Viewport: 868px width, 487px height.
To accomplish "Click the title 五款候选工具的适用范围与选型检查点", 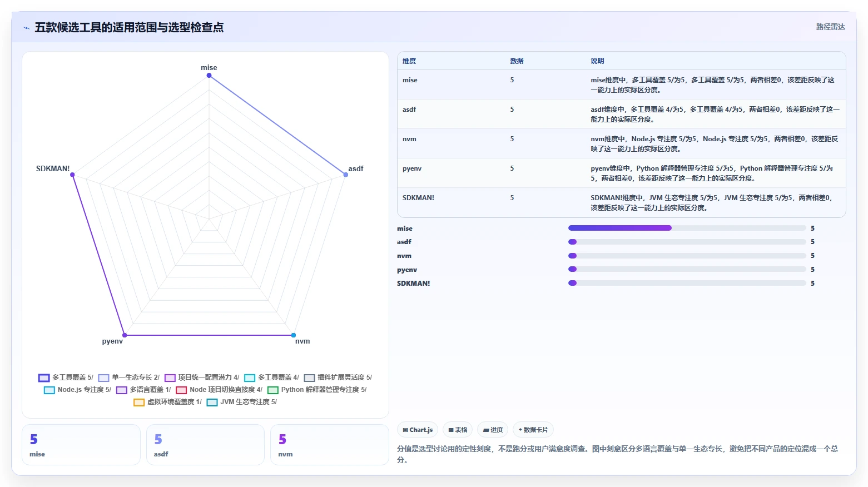I will coord(129,27).
